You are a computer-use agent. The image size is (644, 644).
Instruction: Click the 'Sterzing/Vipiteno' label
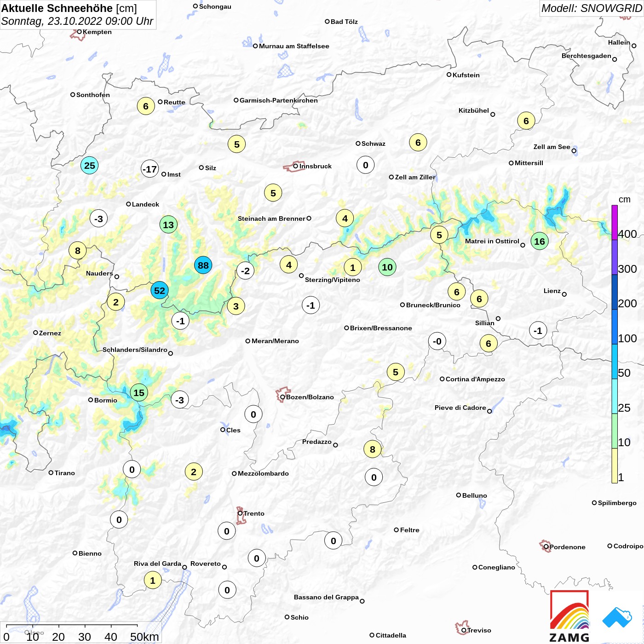[333, 280]
